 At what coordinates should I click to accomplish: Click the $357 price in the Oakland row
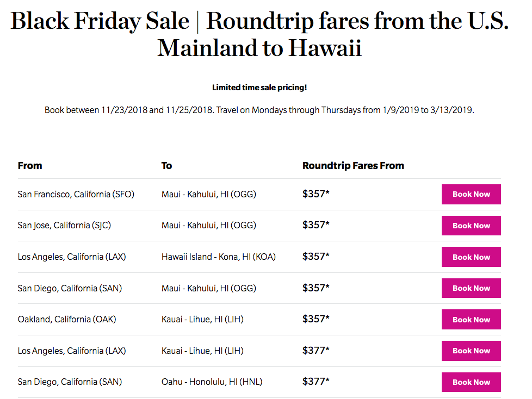pos(316,320)
